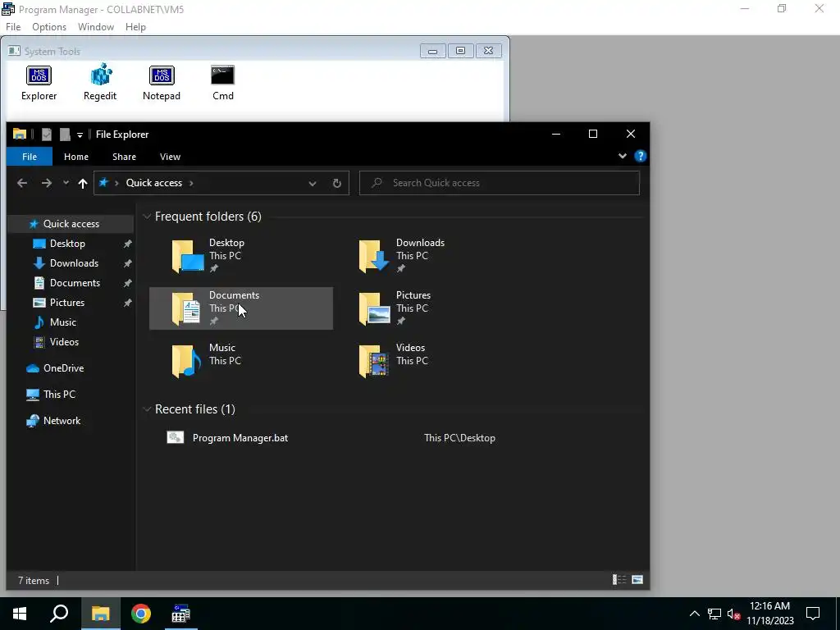The height and width of the screenshot is (630, 840).
Task: Open Program Manager Help menu
Action: coord(135,27)
